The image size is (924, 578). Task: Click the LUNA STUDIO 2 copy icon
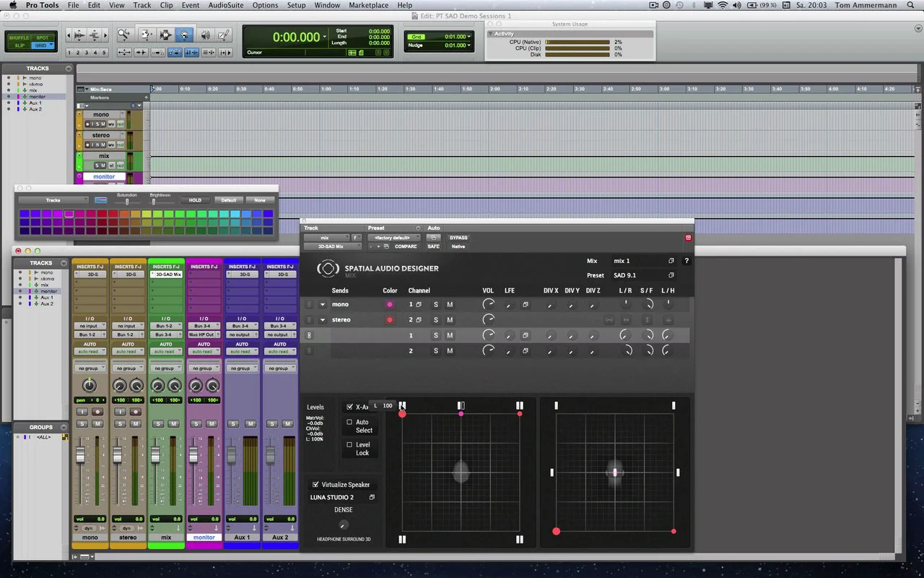coord(372,497)
